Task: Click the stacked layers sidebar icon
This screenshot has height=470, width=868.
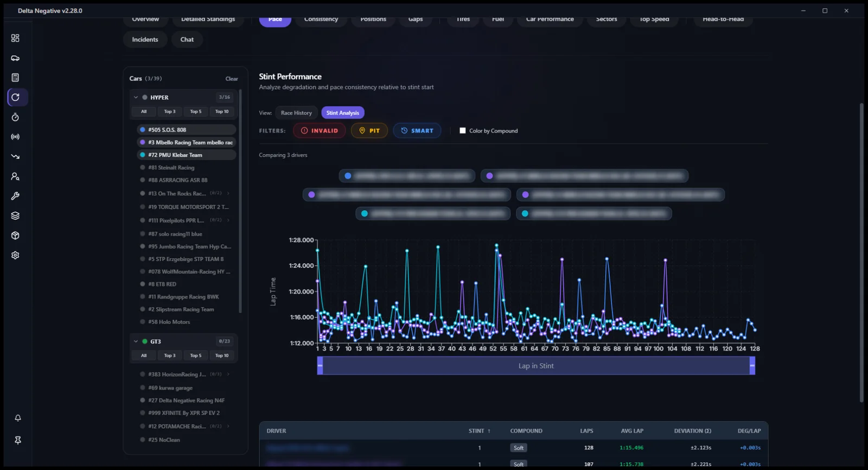Action: pyautogui.click(x=15, y=215)
